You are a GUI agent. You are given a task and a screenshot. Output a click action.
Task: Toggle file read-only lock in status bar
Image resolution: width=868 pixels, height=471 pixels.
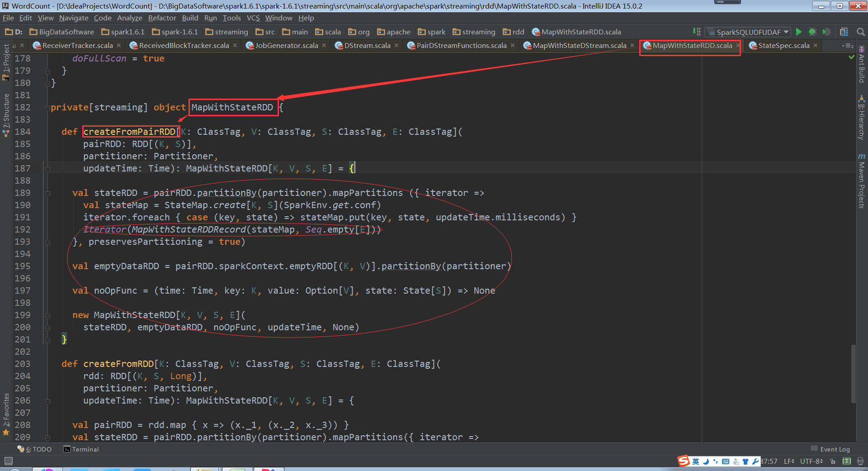pyautogui.click(x=833, y=461)
